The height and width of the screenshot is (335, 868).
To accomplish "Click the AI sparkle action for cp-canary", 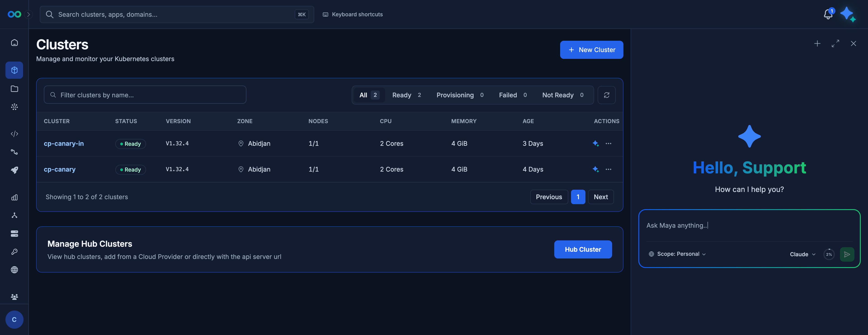I will pos(595,169).
